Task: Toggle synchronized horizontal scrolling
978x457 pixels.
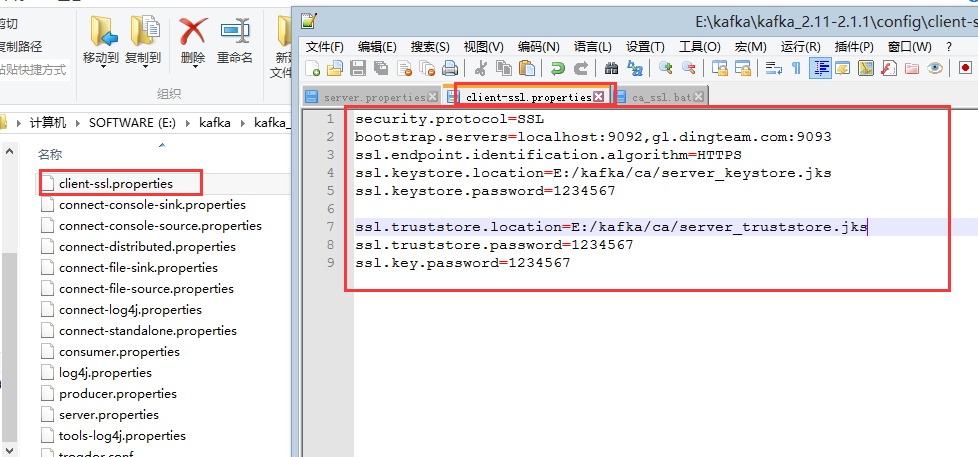Action: click(x=742, y=69)
